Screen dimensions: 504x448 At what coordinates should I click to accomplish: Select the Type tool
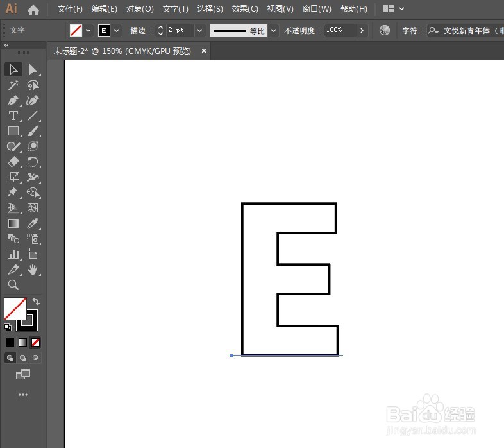coord(13,116)
